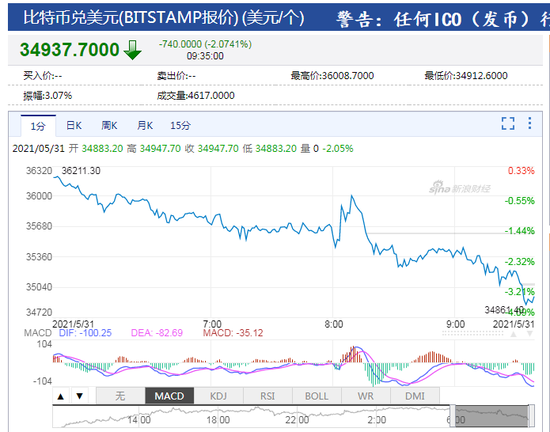Click the 比特币兑美元 title header
The width and height of the screenshot is (550, 432).
pos(164,18)
